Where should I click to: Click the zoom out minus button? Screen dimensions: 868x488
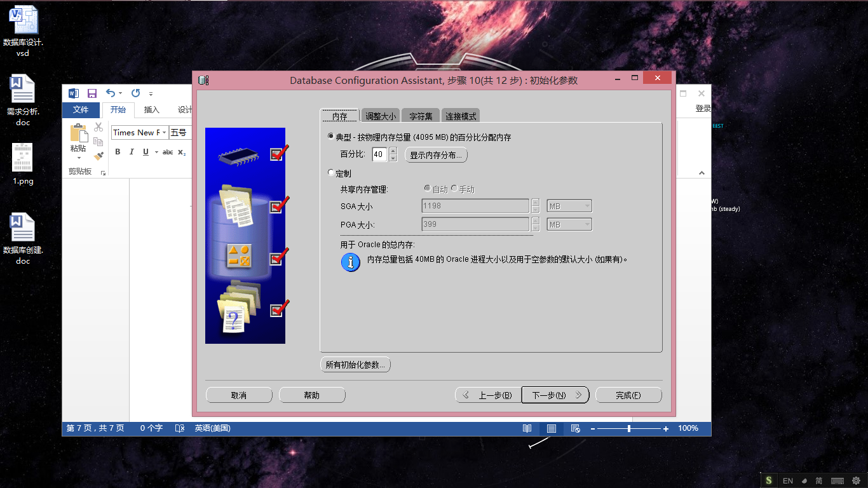click(x=592, y=429)
